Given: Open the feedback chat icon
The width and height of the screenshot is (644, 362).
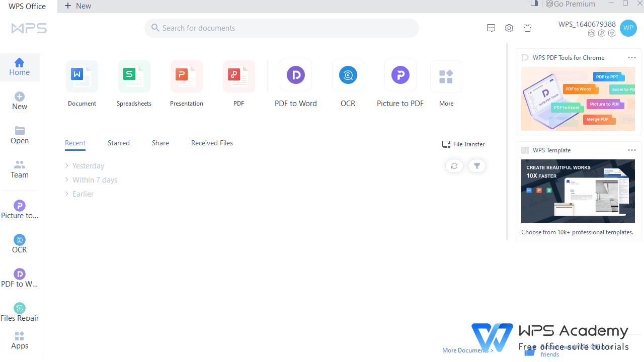Looking at the screenshot, I should (x=491, y=28).
